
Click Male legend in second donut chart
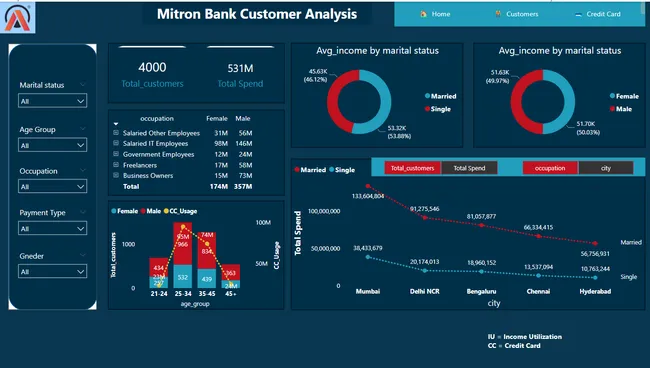tap(621, 109)
